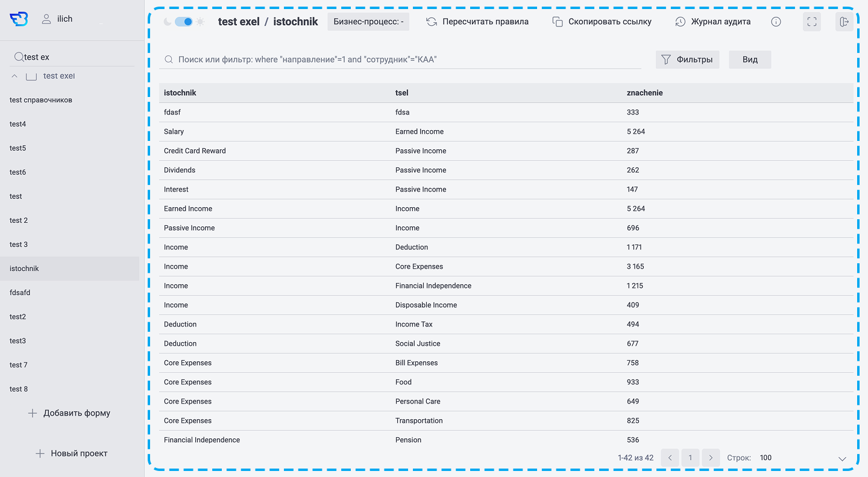Click the logout door icon
Image resolution: width=868 pixels, height=477 pixels.
(844, 22)
